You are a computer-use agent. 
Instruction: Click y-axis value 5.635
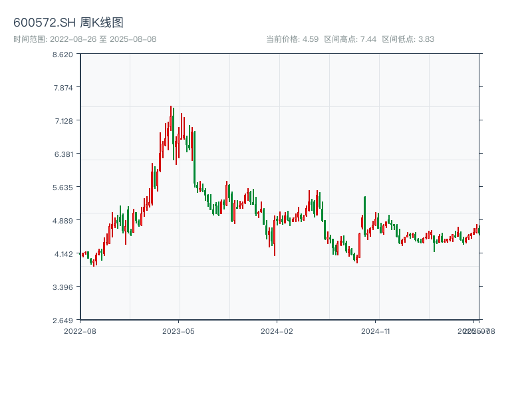tap(63, 188)
